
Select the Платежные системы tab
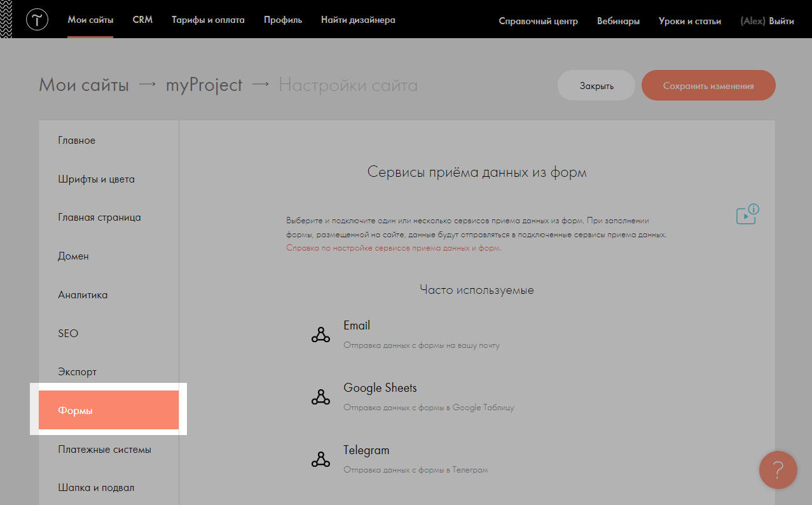click(x=104, y=450)
